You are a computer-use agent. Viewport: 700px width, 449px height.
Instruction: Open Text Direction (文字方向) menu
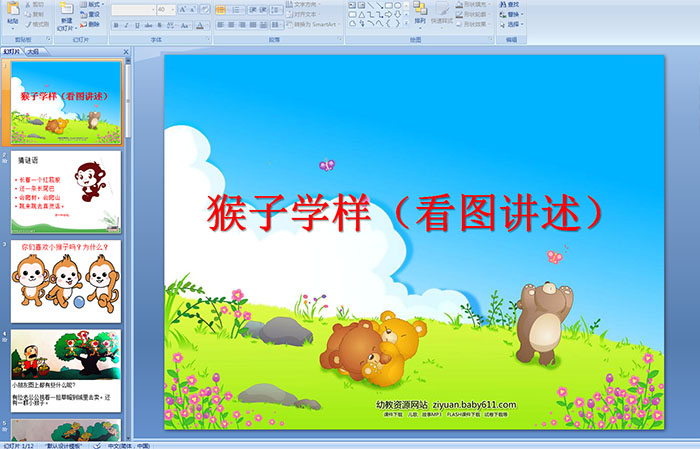[303, 4]
